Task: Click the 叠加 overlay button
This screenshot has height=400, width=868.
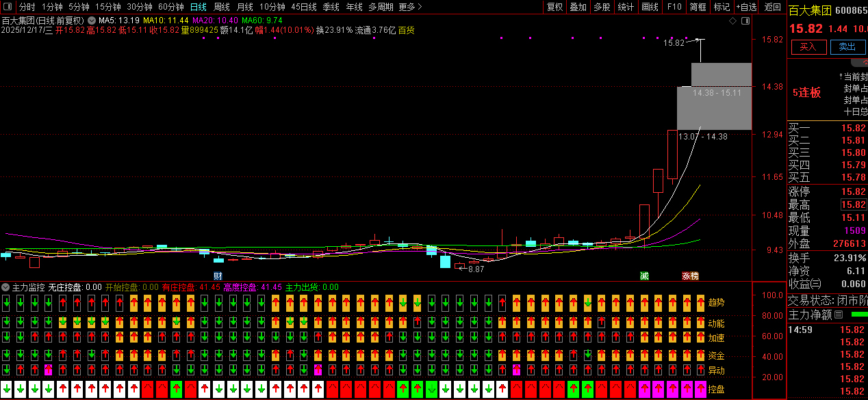Action: tap(578, 7)
